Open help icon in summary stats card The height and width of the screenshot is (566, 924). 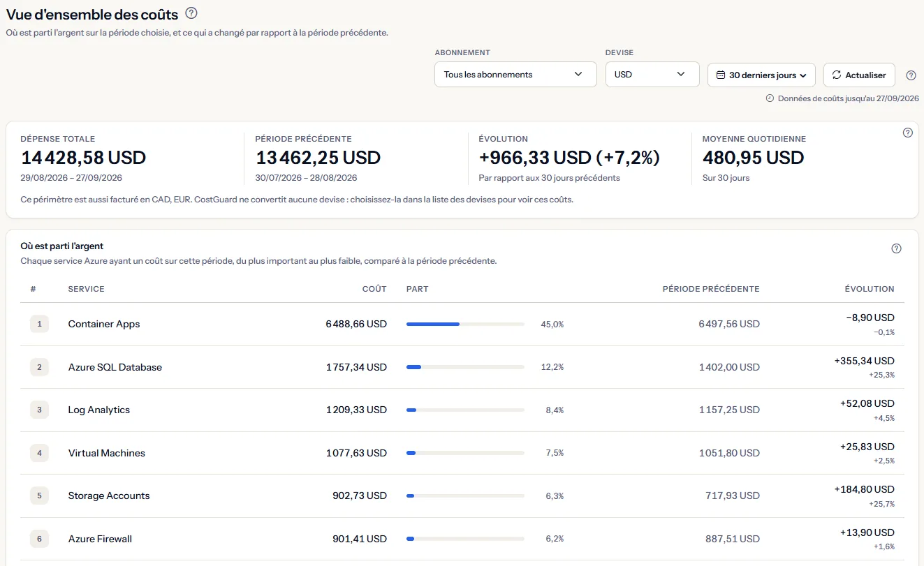tap(908, 133)
